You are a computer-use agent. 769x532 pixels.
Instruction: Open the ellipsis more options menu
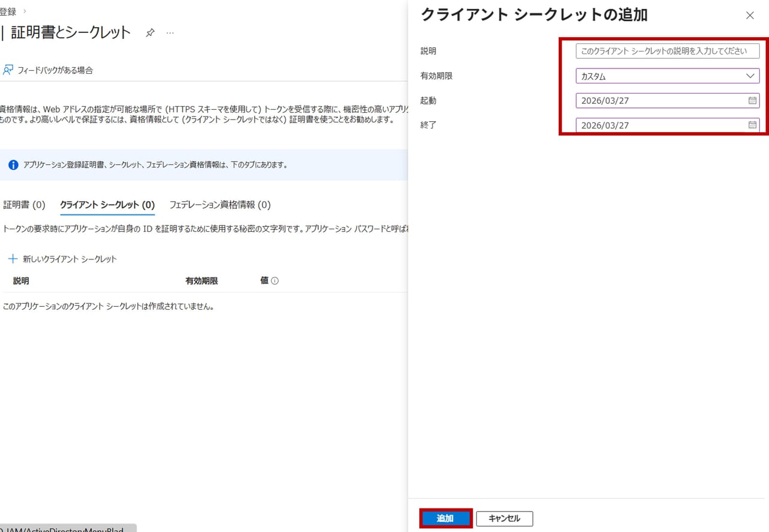tap(170, 33)
